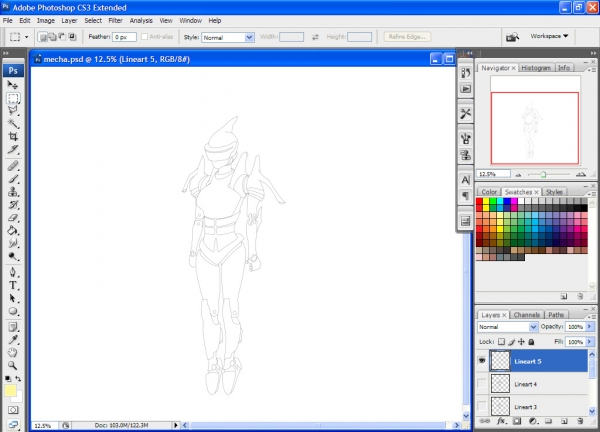Open the layer blend mode dropdown
The height and width of the screenshot is (432, 600).
[x=507, y=327]
